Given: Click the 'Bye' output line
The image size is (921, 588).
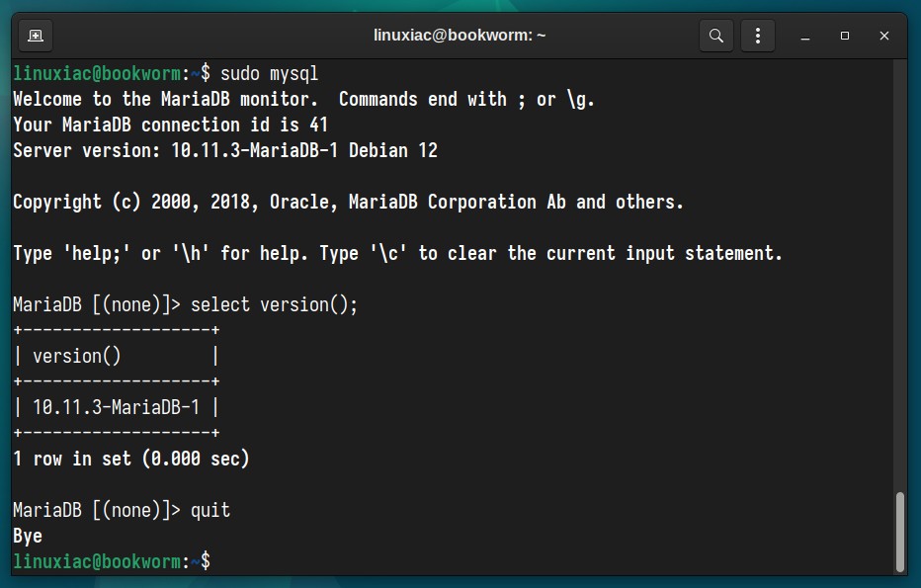Looking at the screenshot, I should click(x=28, y=537).
